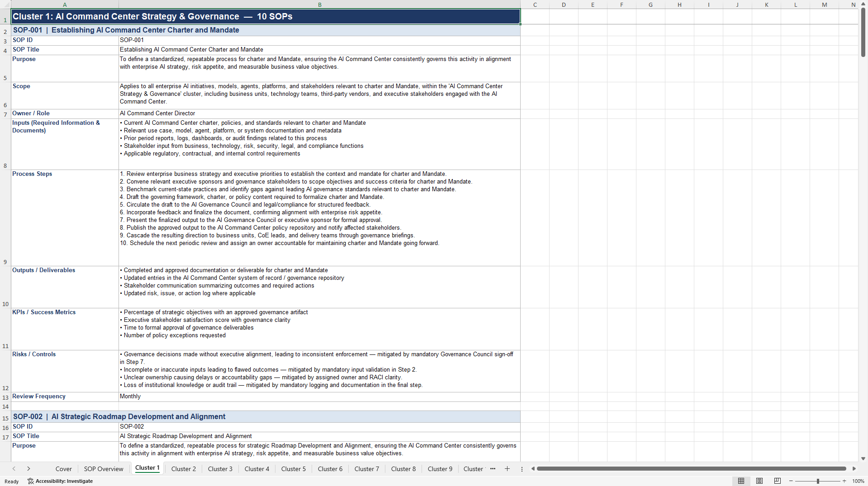Click the 'Monthly' value cell
Viewport: 868px width, 486px height.
(319, 396)
